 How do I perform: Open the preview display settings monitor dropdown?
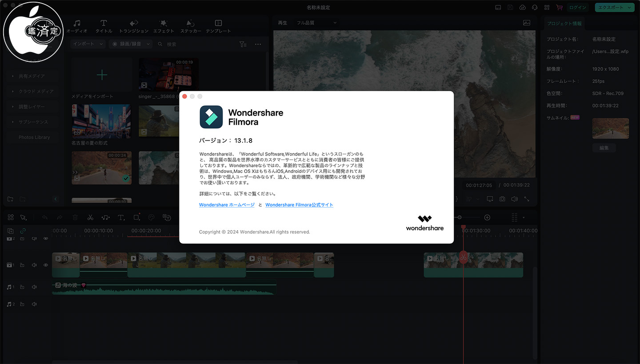[490, 199]
